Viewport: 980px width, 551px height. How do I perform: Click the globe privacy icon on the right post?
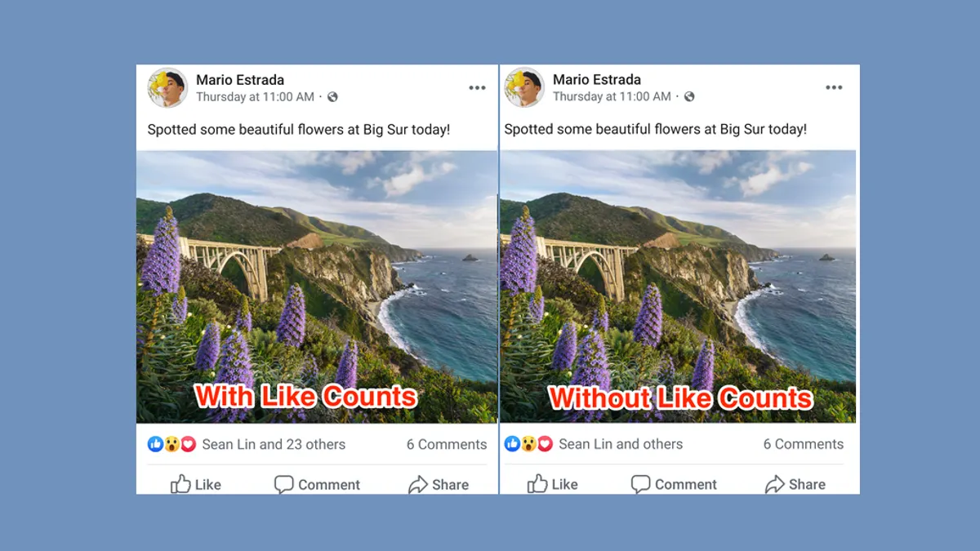click(x=689, y=97)
